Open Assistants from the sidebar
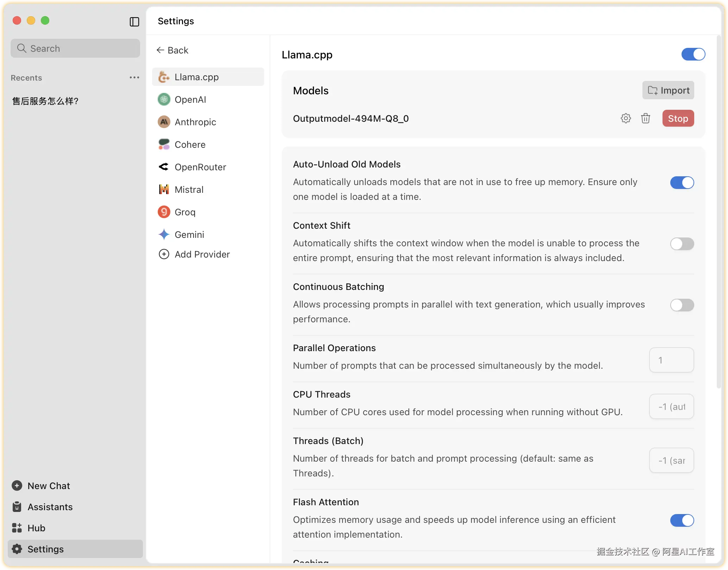Image resolution: width=728 pixels, height=570 pixels. [x=50, y=507]
